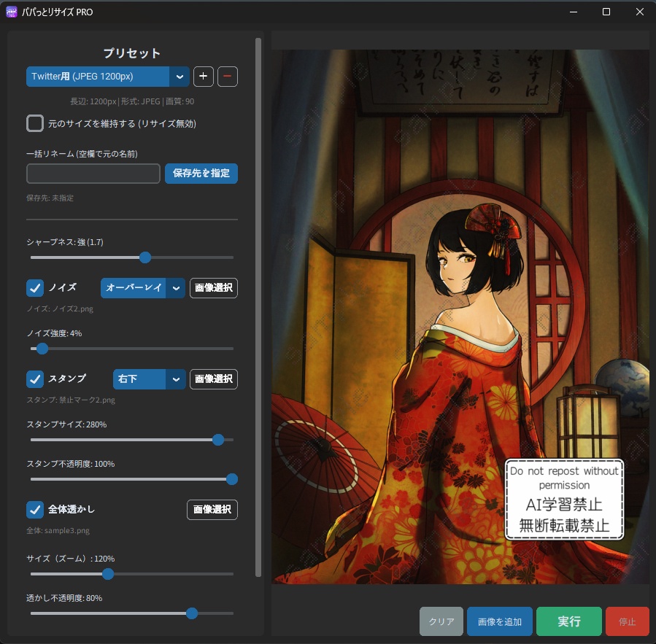
Task: Click the settings panel vertical scrollbar
Action: coord(258,307)
